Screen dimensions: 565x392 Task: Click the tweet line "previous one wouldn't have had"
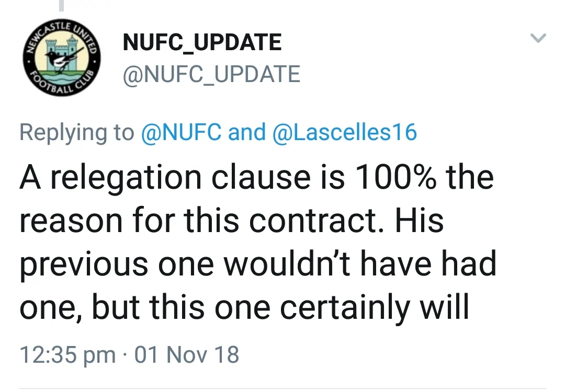coord(258,263)
